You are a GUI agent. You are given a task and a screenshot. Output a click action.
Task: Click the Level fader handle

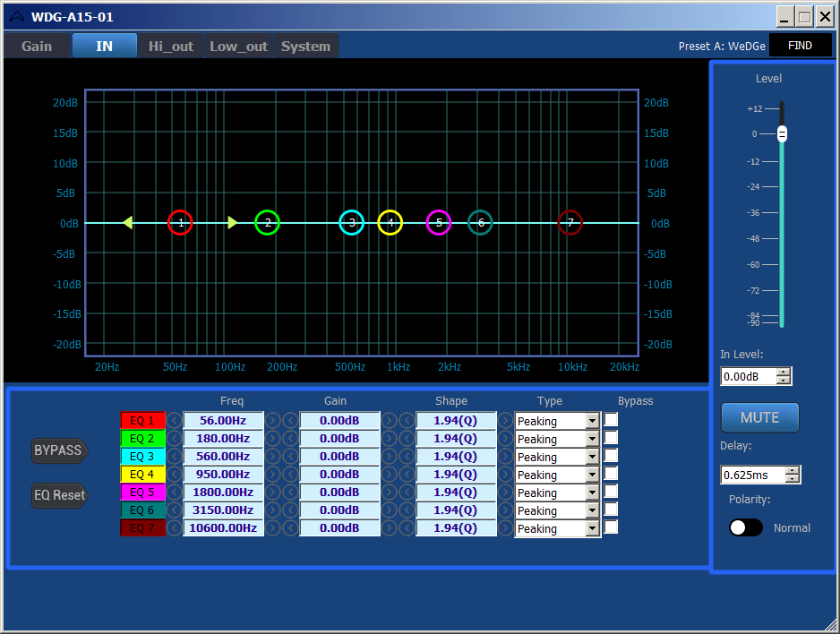[x=782, y=133]
